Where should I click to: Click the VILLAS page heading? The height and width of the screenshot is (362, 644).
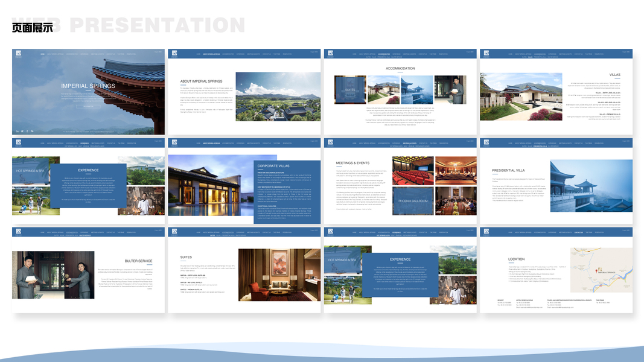pyautogui.click(x=615, y=75)
